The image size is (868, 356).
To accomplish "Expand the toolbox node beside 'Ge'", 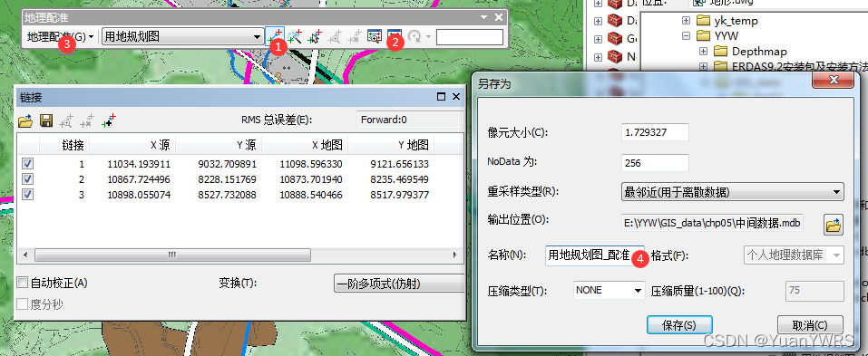I will [x=598, y=39].
